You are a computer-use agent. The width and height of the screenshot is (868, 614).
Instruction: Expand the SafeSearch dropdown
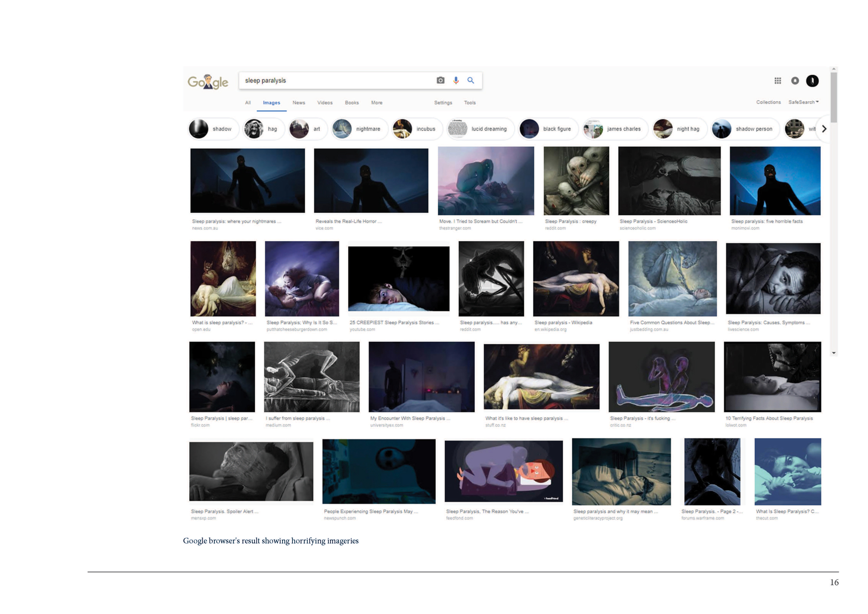(x=803, y=102)
